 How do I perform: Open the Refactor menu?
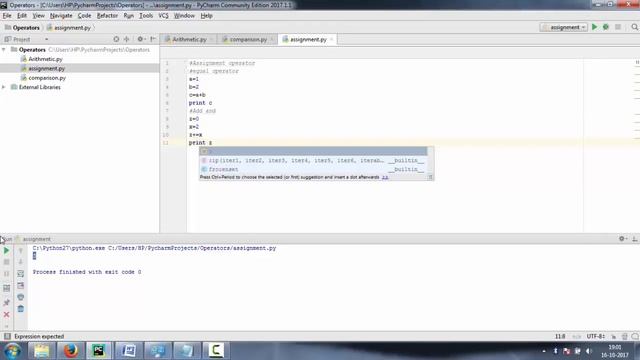tap(107, 16)
